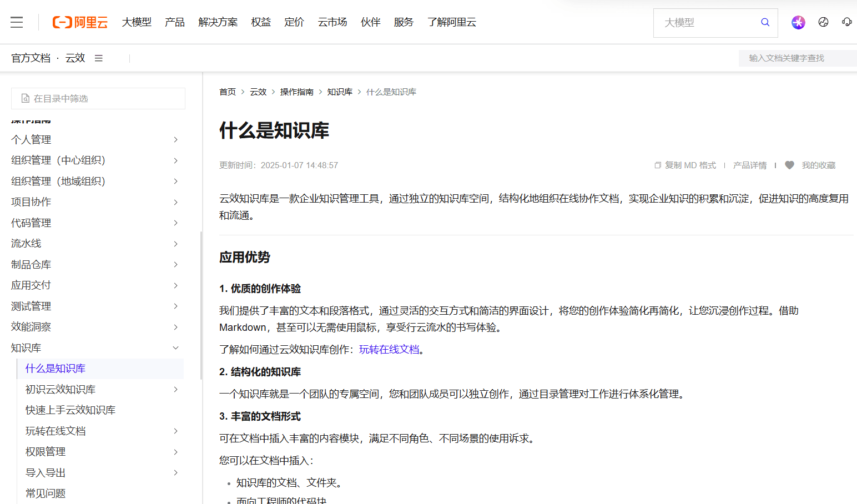Screen dimensions: 857x504
Task: Focus the 在目录中筛选 filter field
Action: click(x=98, y=99)
